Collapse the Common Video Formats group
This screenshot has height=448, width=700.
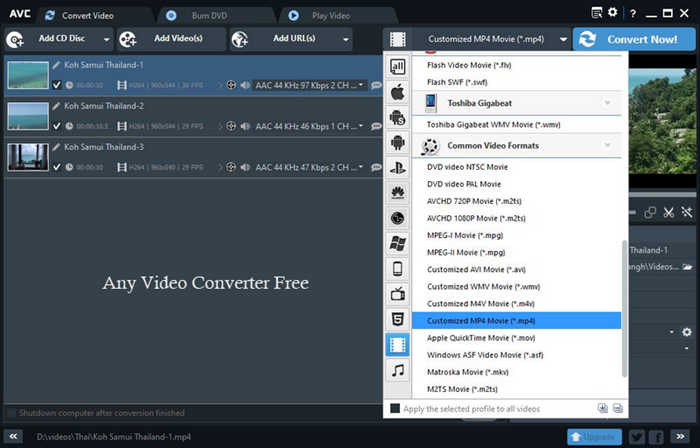coord(607,146)
